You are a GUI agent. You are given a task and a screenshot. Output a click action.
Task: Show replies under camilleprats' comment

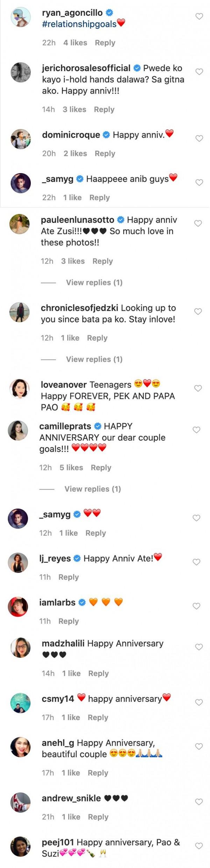93,489
